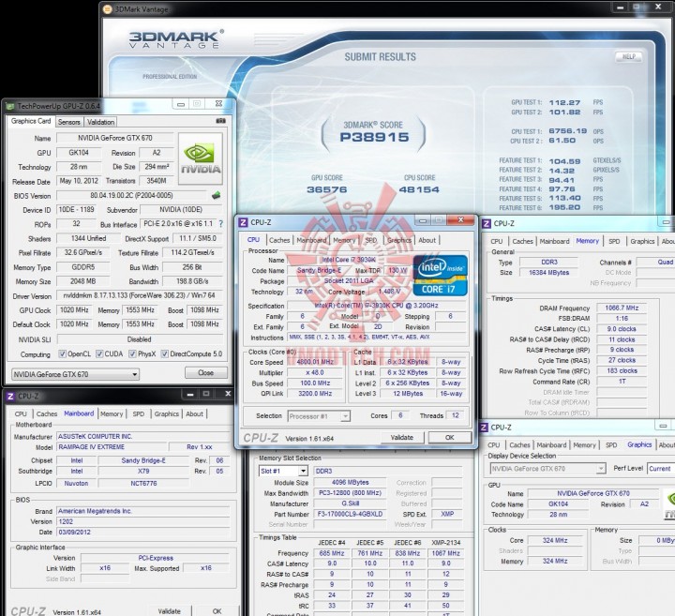Click the HELP button in 3DMark Vantage
This screenshot has height=616, width=675.
pos(629,56)
